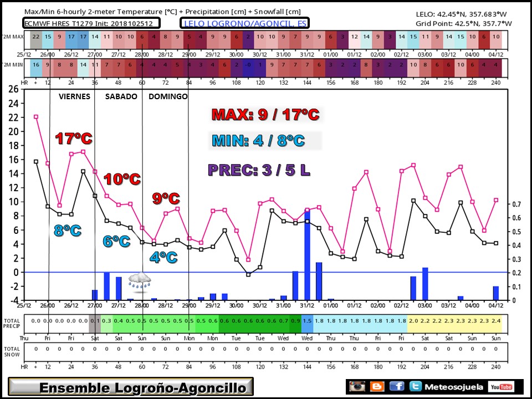This screenshot has height=399, width=532.
Task: Select the DOMINGO day label
Action: pos(168,96)
